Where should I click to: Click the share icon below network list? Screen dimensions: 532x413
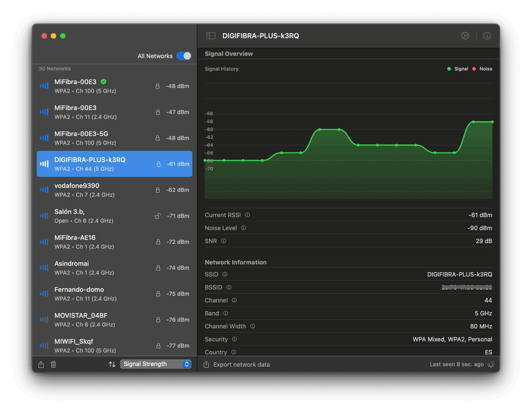(41, 365)
